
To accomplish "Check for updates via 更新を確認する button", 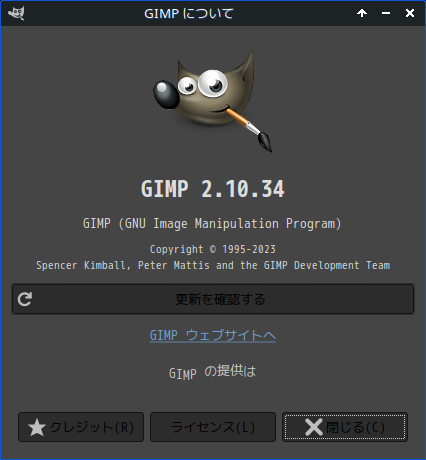I will (213, 299).
